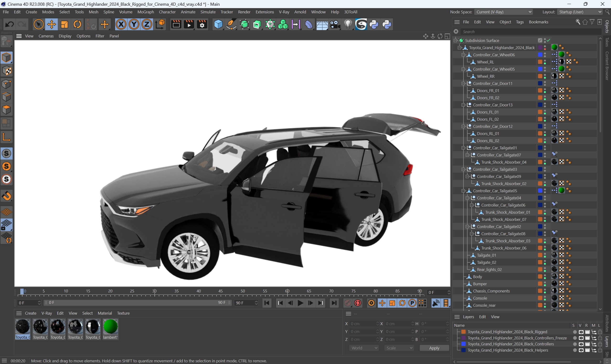Toggle the coordinate system icon
This screenshot has height=364, width=611.
[x=160, y=25]
